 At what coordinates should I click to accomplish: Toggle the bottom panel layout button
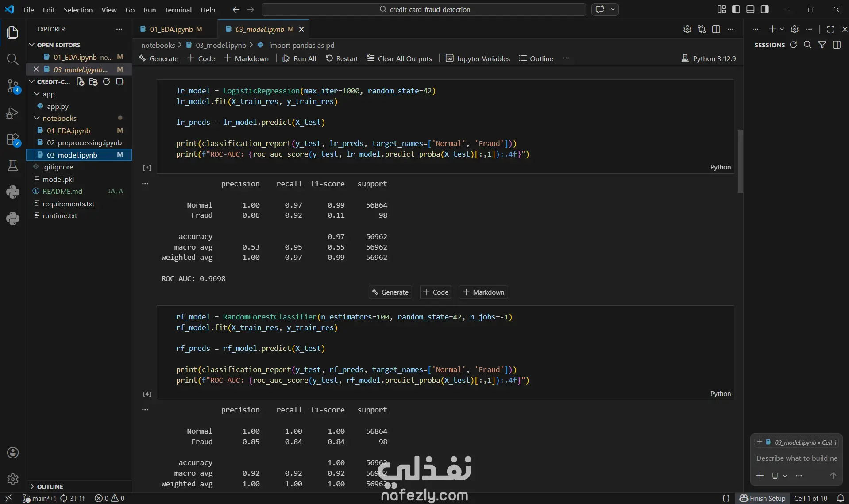(750, 9)
